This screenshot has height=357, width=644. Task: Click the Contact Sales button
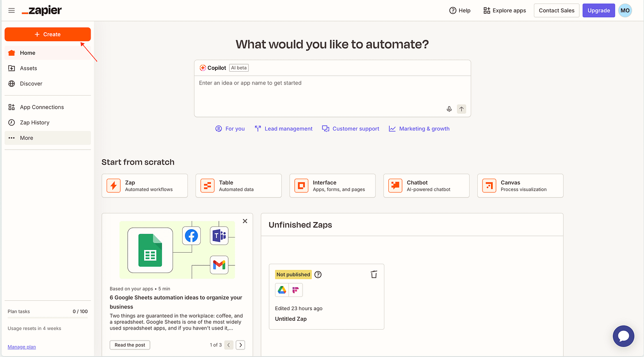click(x=556, y=11)
